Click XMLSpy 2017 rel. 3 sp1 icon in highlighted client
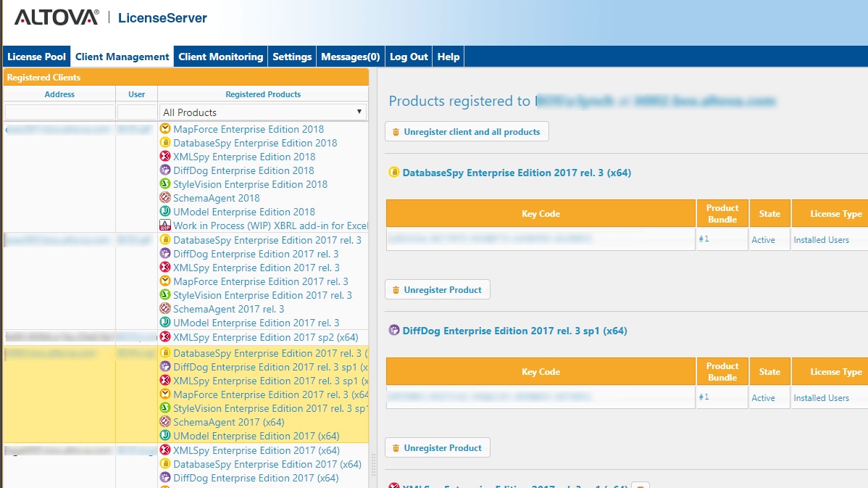The width and height of the screenshot is (868, 488). click(165, 381)
